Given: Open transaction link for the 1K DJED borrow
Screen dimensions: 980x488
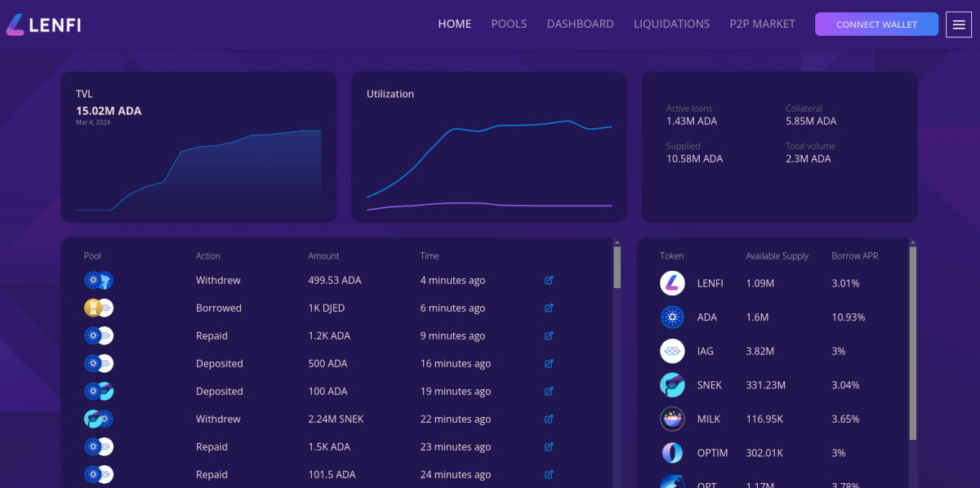Looking at the screenshot, I should [548, 308].
